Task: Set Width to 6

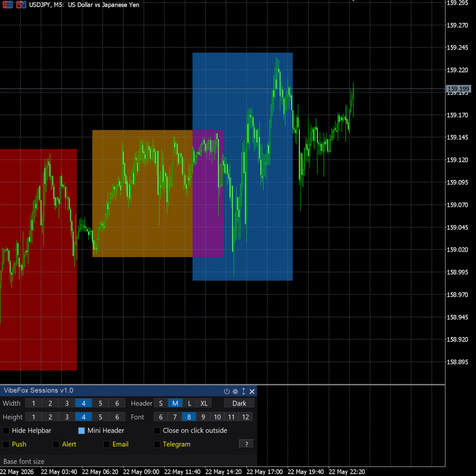Action: (x=117, y=403)
